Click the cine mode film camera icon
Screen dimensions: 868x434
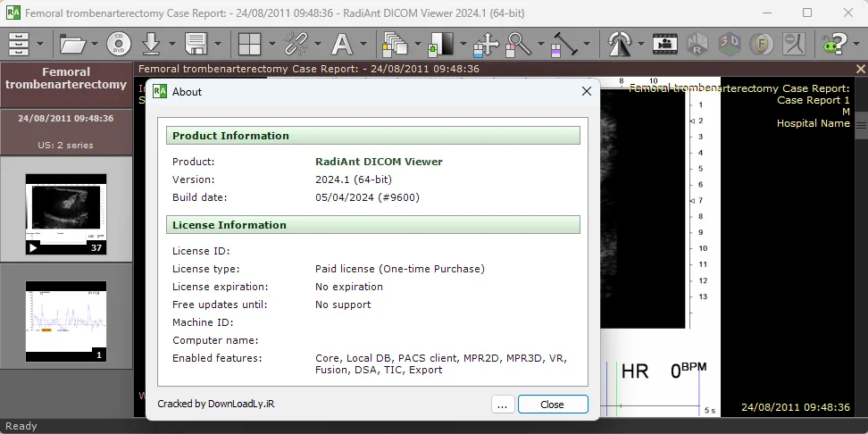click(x=664, y=44)
